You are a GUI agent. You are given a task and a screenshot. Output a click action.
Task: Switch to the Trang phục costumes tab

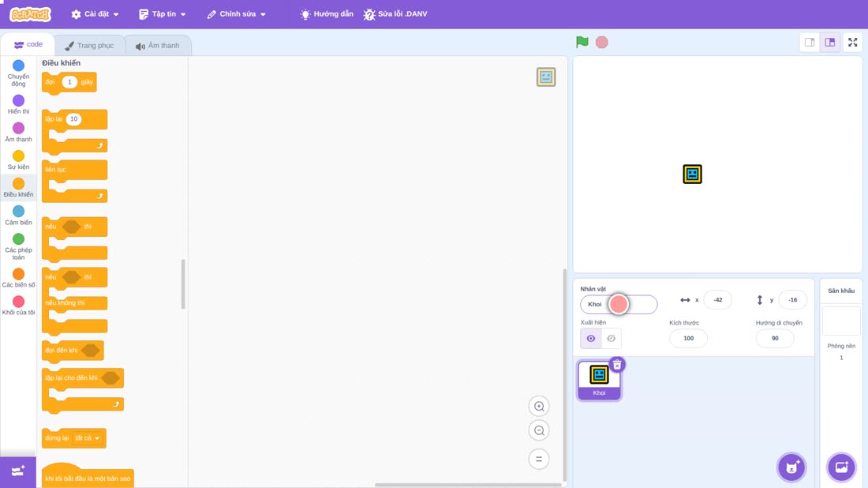point(89,46)
